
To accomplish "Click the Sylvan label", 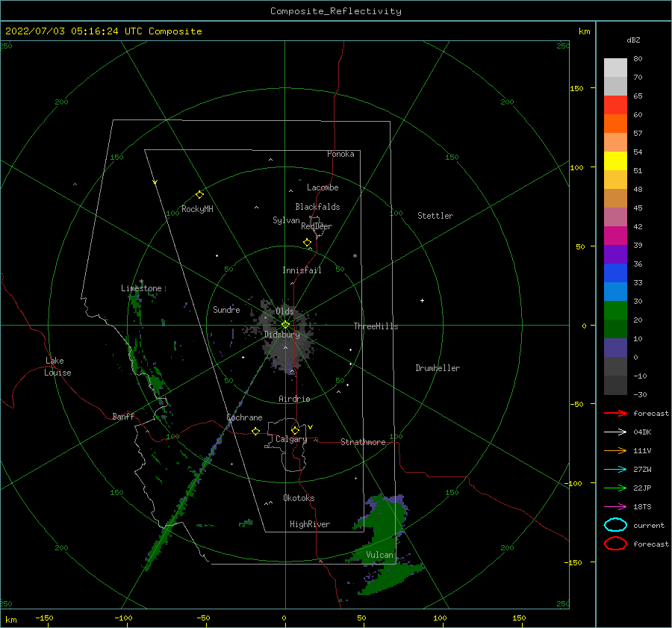I will coord(286,220).
